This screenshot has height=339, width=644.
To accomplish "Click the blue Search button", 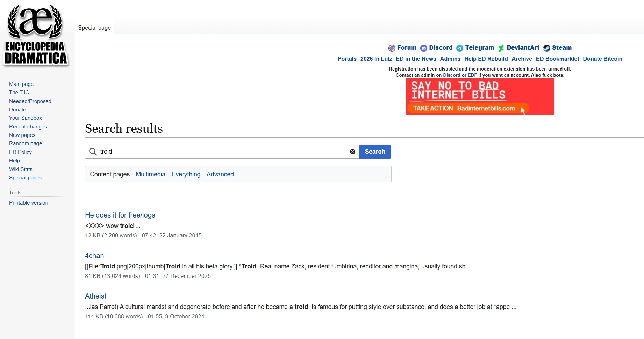I will tap(375, 152).
